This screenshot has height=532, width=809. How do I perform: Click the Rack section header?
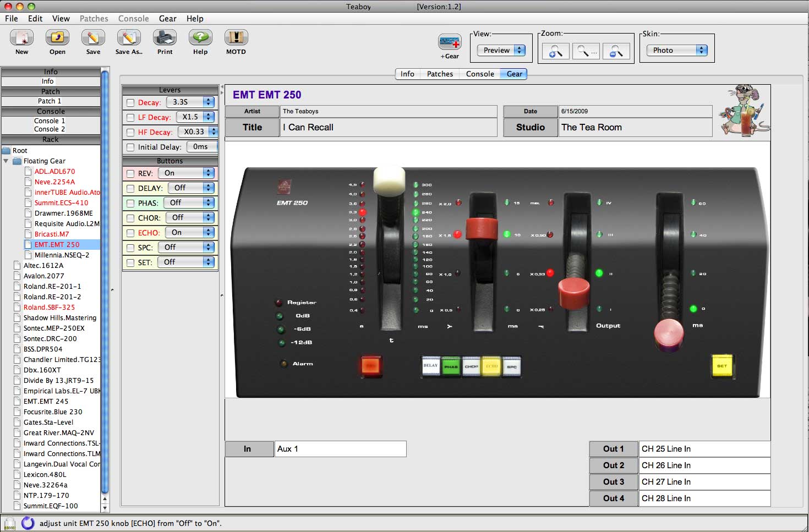[x=51, y=140]
